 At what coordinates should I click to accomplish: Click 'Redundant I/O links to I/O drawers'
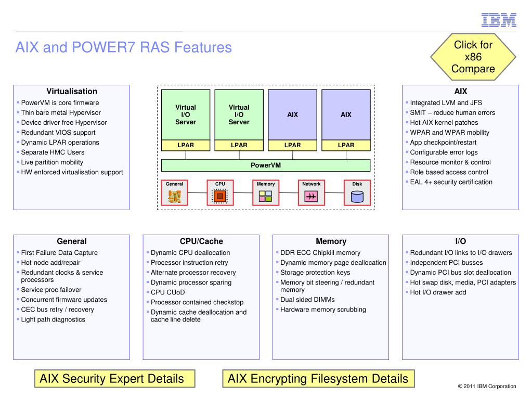pos(461,253)
